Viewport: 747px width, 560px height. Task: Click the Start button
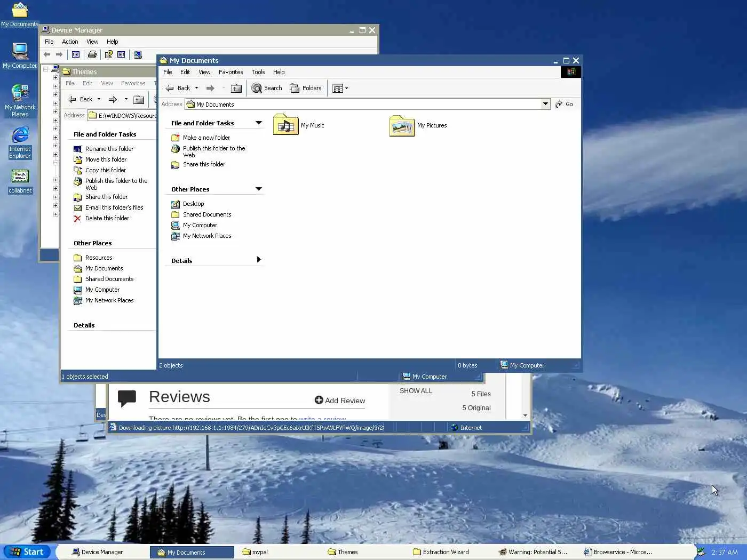(x=27, y=552)
